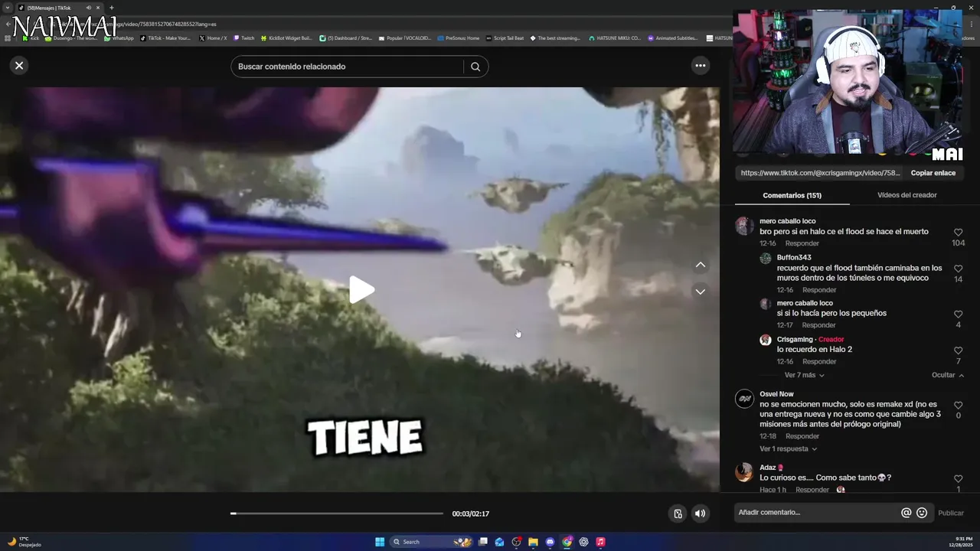The height and width of the screenshot is (551, 980).
Task: Like Buffon343's reply comment
Action: click(958, 269)
